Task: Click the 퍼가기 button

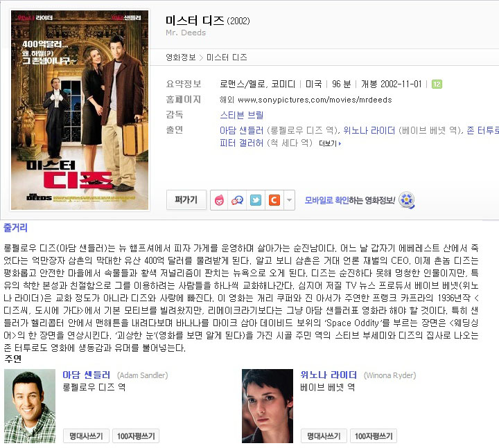Action: coord(186,200)
